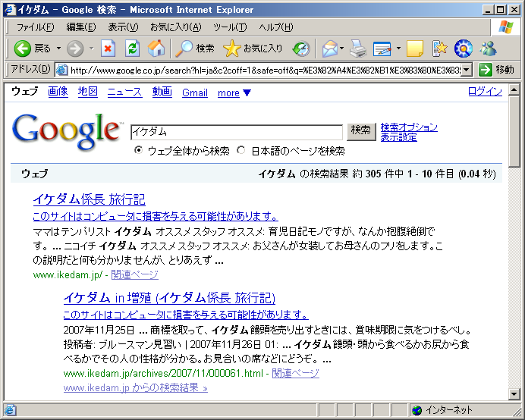Open the イケダム in 増殖 result link
The image size is (525, 420).
tap(169, 297)
